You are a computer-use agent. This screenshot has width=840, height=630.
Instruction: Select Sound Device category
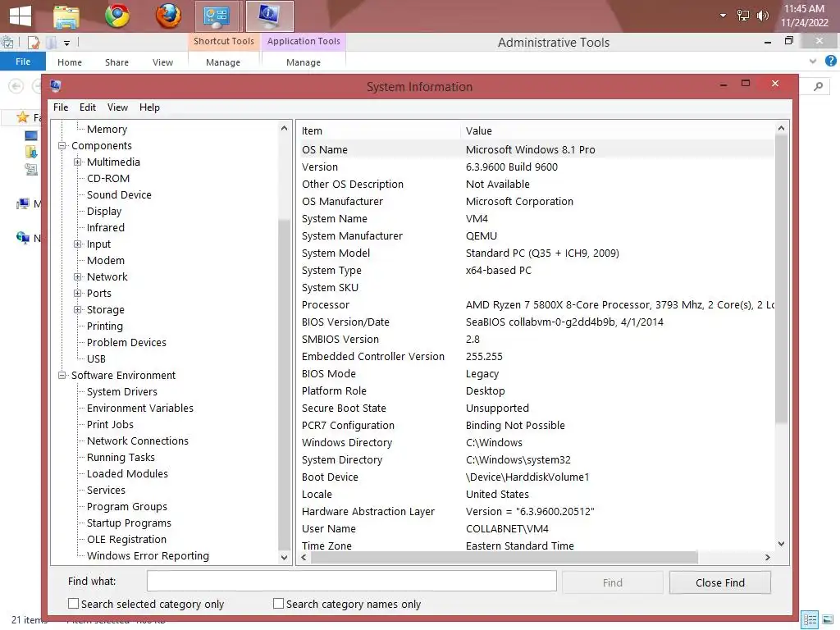119,195
